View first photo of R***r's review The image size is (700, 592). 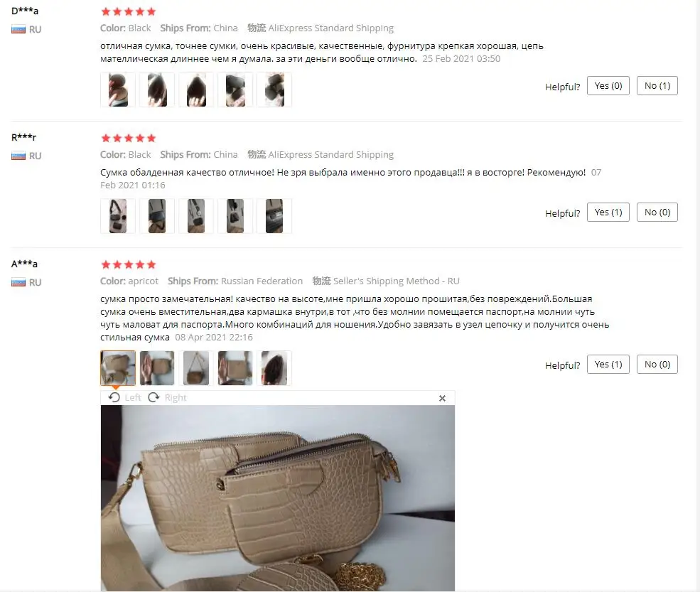(118, 216)
